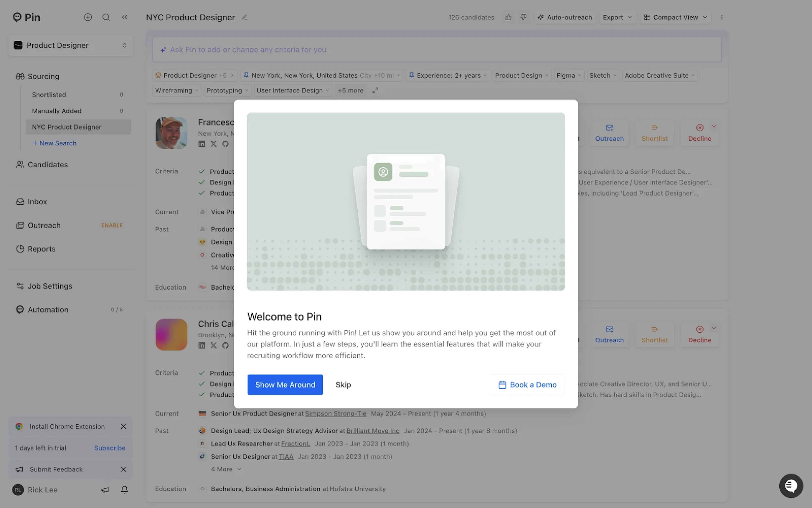Expand the Export dropdown
This screenshot has height=508, width=812.
[x=617, y=17]
